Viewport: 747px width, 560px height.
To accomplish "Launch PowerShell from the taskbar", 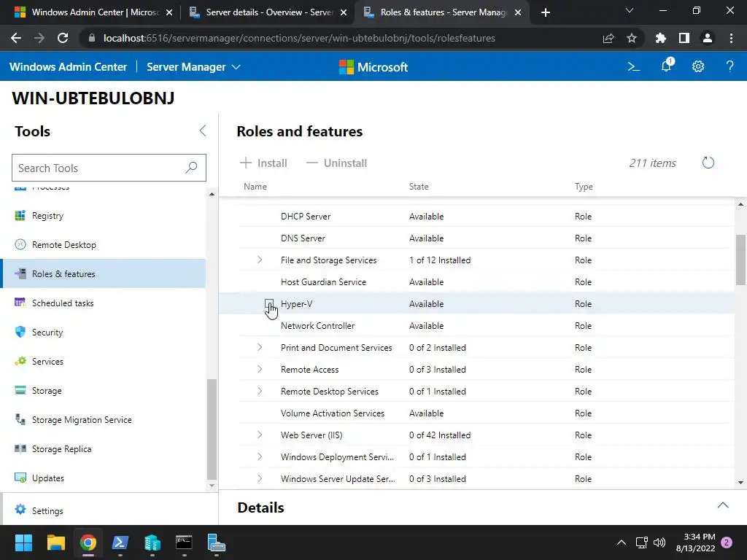I will pyautogui.click(x=120, y=542).
